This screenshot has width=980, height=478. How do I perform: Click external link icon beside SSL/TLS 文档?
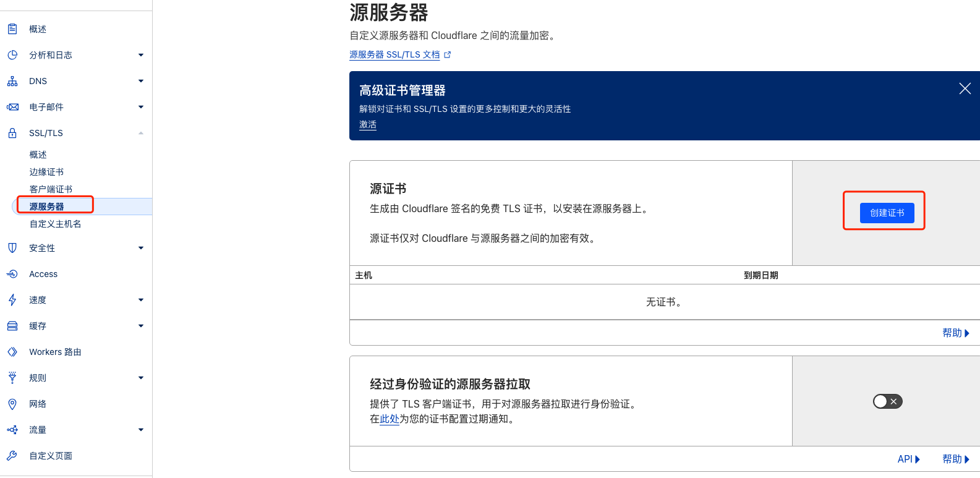448,54
